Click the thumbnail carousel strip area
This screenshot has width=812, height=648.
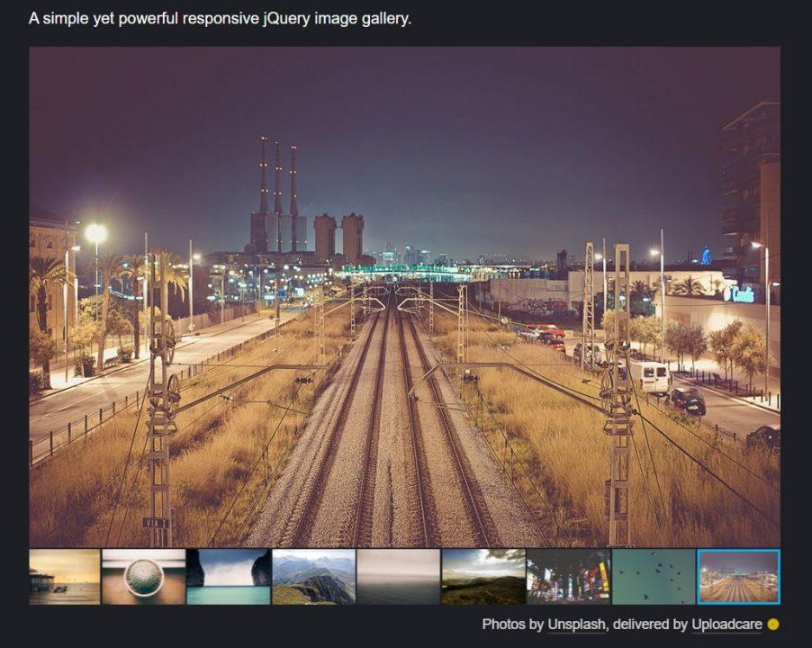(x=405, y=577)
